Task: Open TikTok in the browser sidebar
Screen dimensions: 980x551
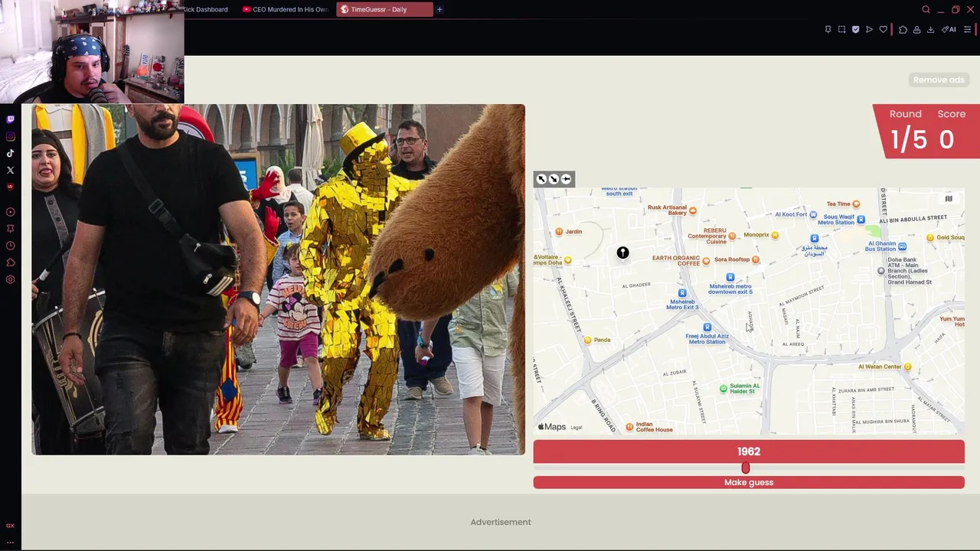Action: tap(10, 153)
